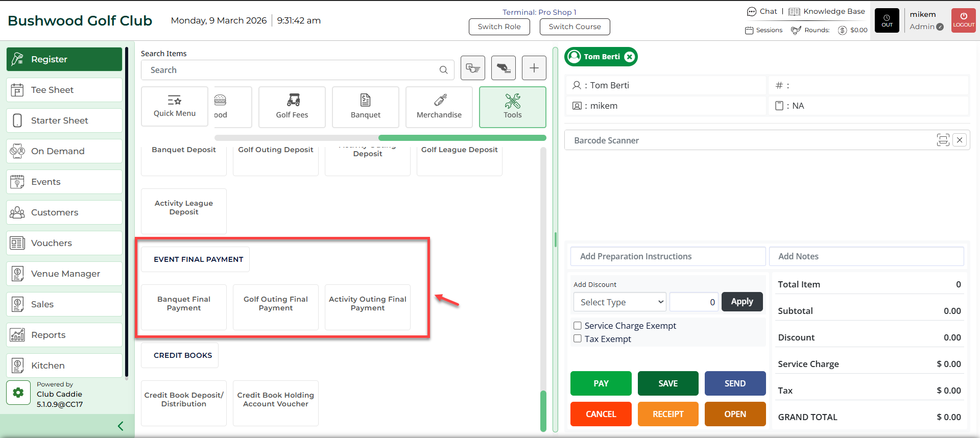The image size is (980, 438).
Task: Click the search magnifier icon
Action: (x=443, y=70)
